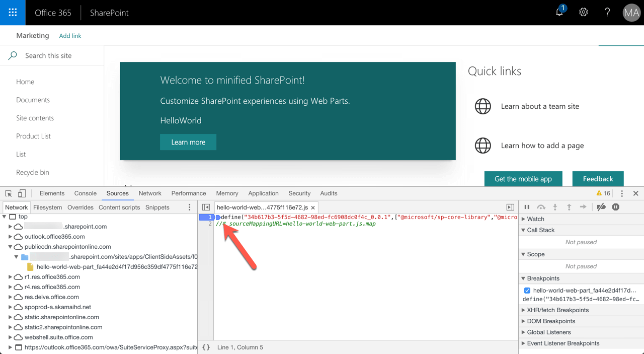Image resolution: width=644 pixels, height=354 pixels.
Task: Open Documents in the site navigation
Action: (33, 100)
